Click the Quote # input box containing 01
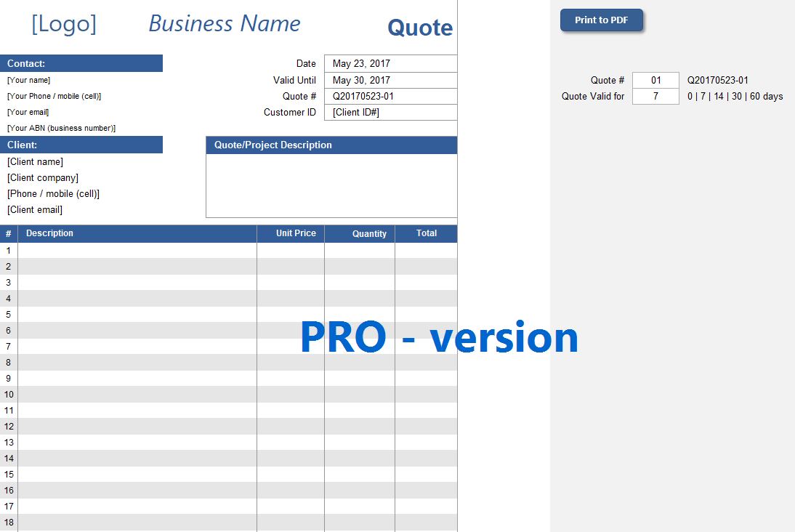 pos(655,80)
